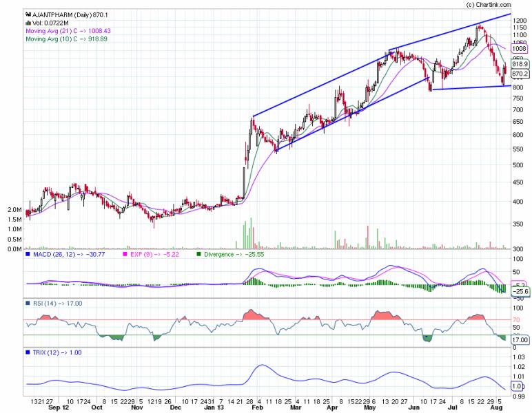Screen dimensions: 532x413
Task: Click the 870.2 last price tag
Action: coord(520,74)
